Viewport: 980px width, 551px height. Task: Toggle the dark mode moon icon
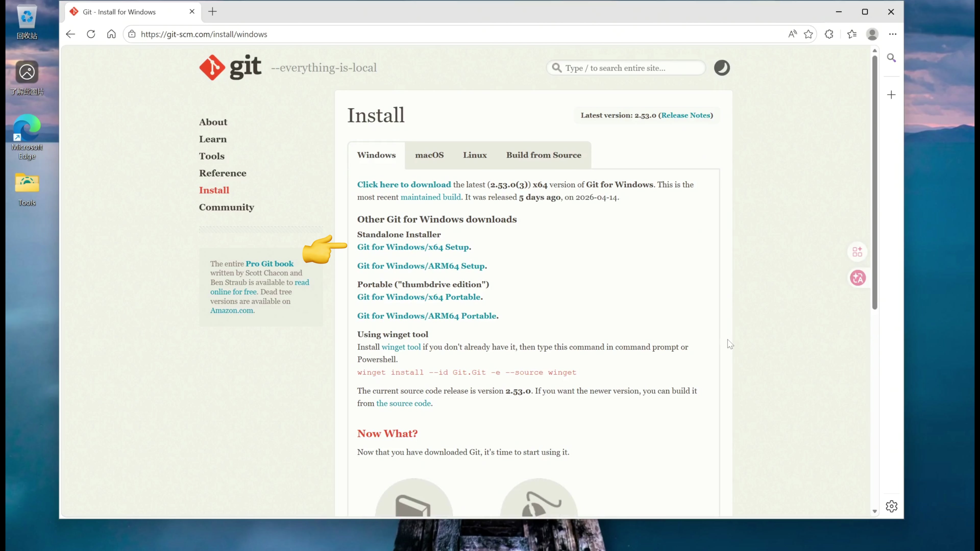coord(722,68)
